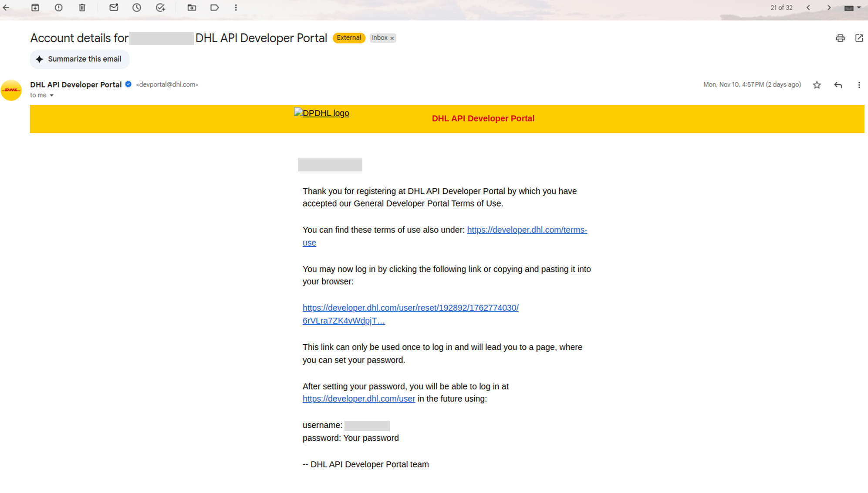The width and height of the screenshot is (868, 493).
Task: Go to older email arrow
Action: [x=829, y=7]
